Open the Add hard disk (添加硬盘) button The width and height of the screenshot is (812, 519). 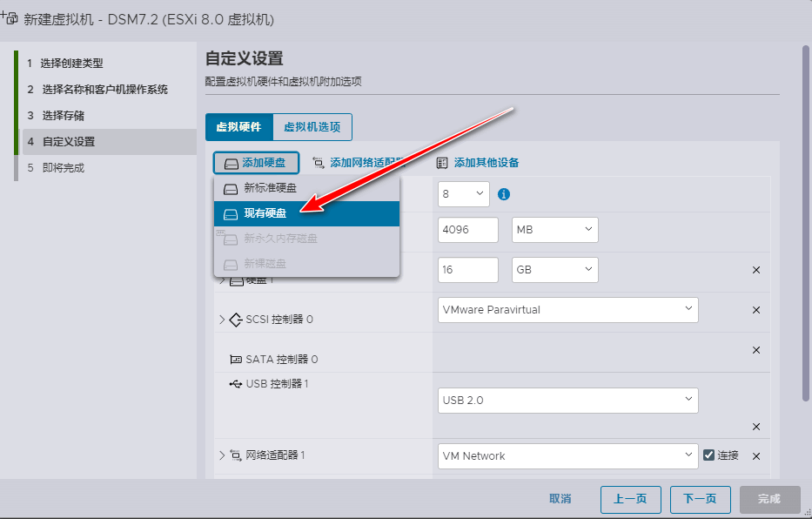click(256, 163)
